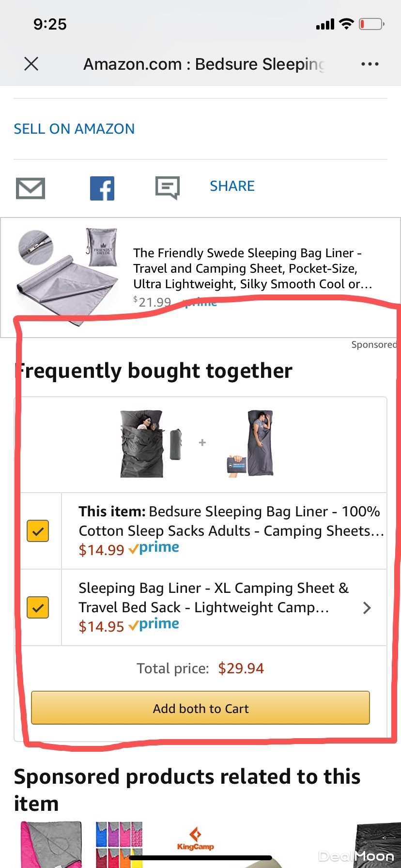This screenshot has width=401, height=868.
Task: Tap the page title in address bar
Action: pyautogui.click(x=203, y=64)
